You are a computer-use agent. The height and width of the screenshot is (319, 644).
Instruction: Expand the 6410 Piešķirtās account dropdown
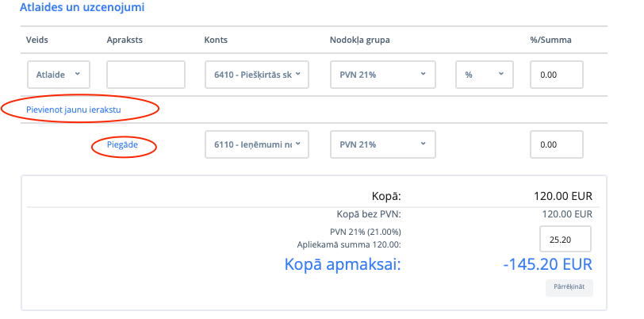point(256,75)
